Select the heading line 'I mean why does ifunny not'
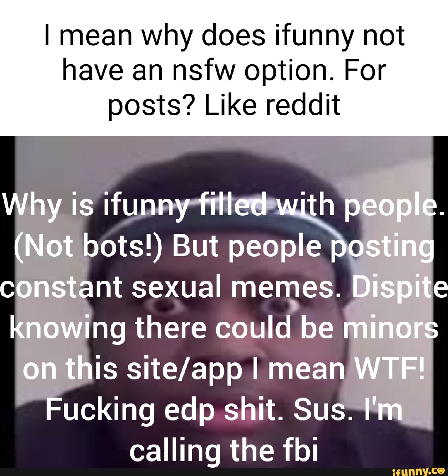This screenshot has height=476, width=448. pos(224,36)
